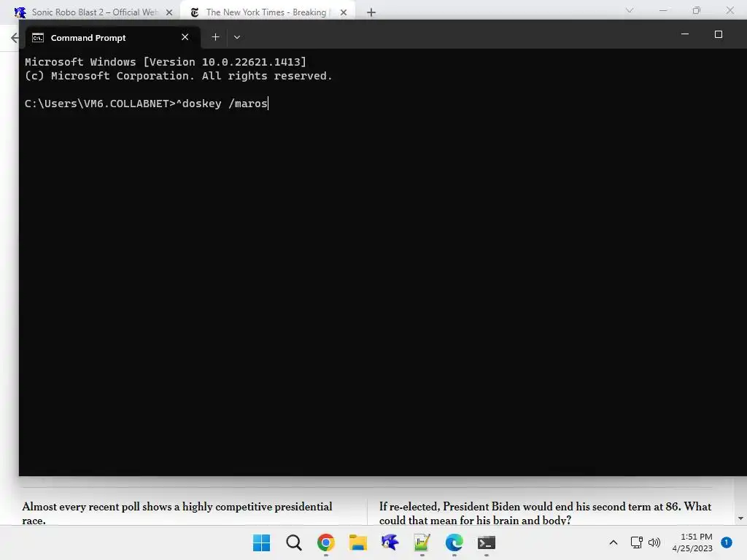Open a new Command Prompt tab
The width and height of the screenshot is (747, 560).
[215, 37]
